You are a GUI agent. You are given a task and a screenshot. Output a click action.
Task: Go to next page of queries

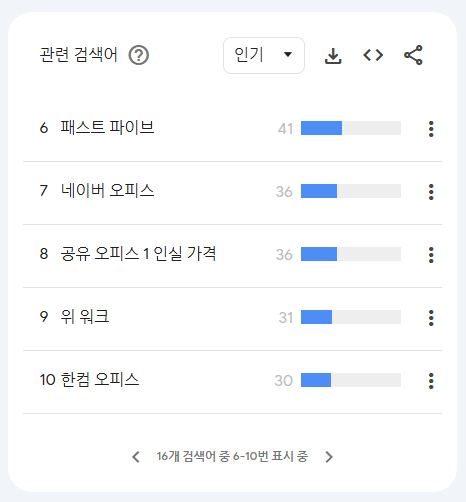click(x=329, y=457)
